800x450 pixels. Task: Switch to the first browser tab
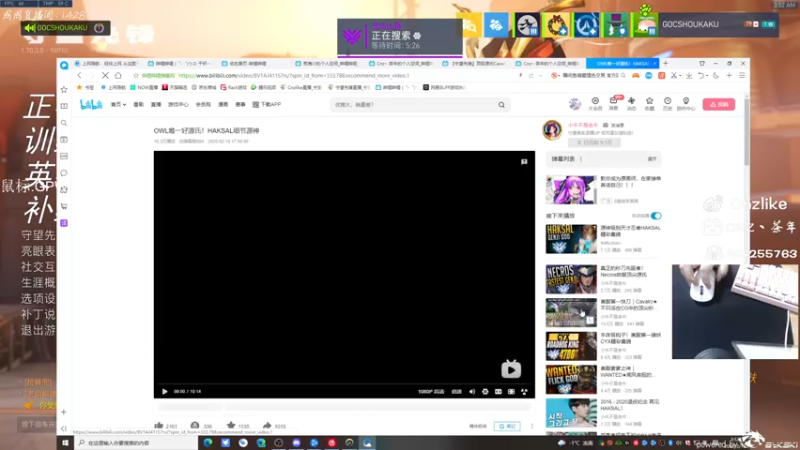click(x=106, y=63)
